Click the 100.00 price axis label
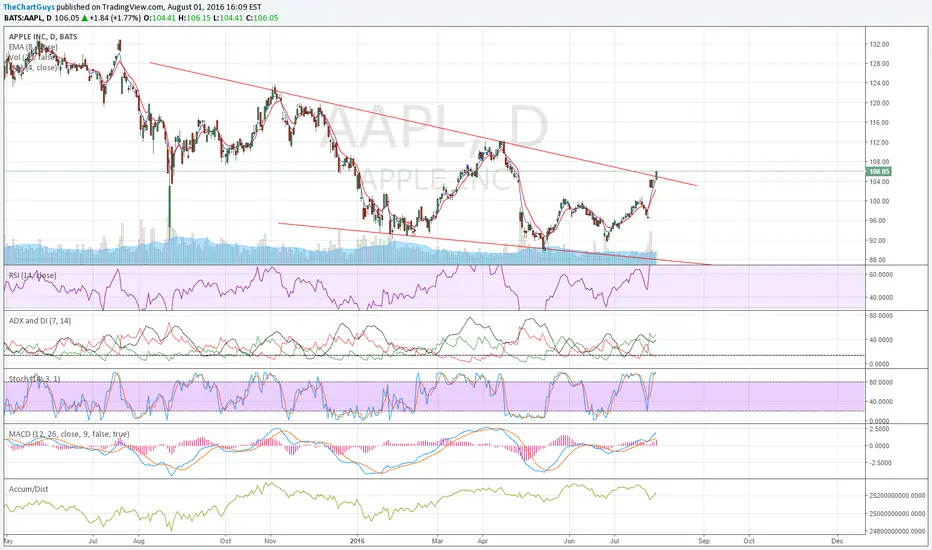 pos(879,202)
